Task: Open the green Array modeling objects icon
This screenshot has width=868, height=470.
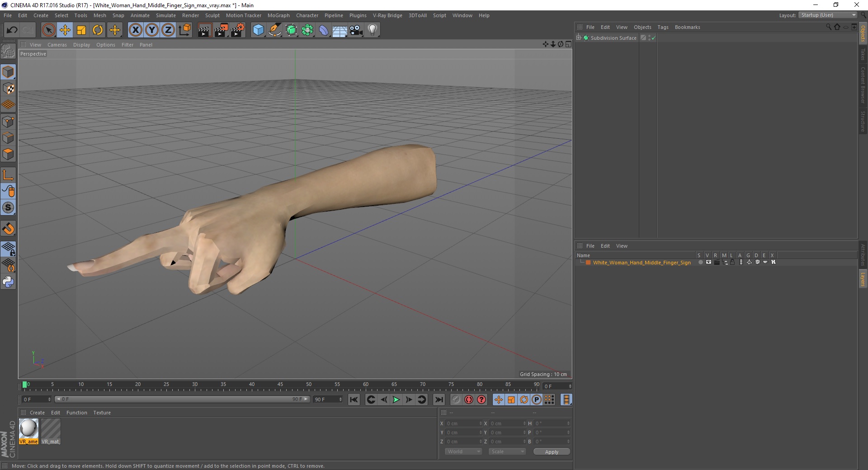Action: [x=307, y=30]
